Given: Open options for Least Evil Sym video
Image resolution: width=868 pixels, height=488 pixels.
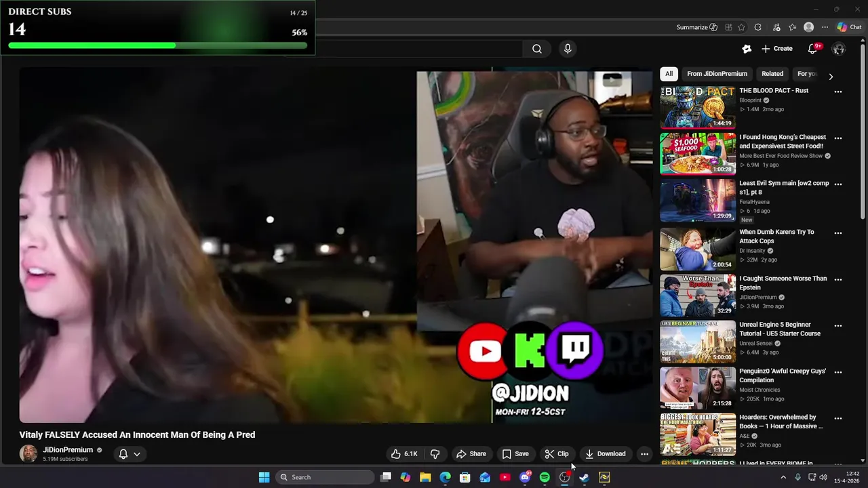Looking at the screenshot, I should tap(838, 184).
